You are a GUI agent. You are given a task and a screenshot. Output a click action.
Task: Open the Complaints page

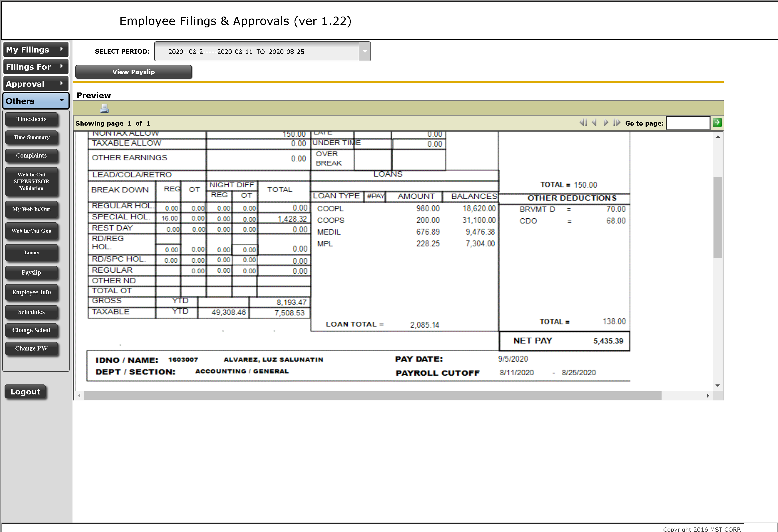[31, 156]
